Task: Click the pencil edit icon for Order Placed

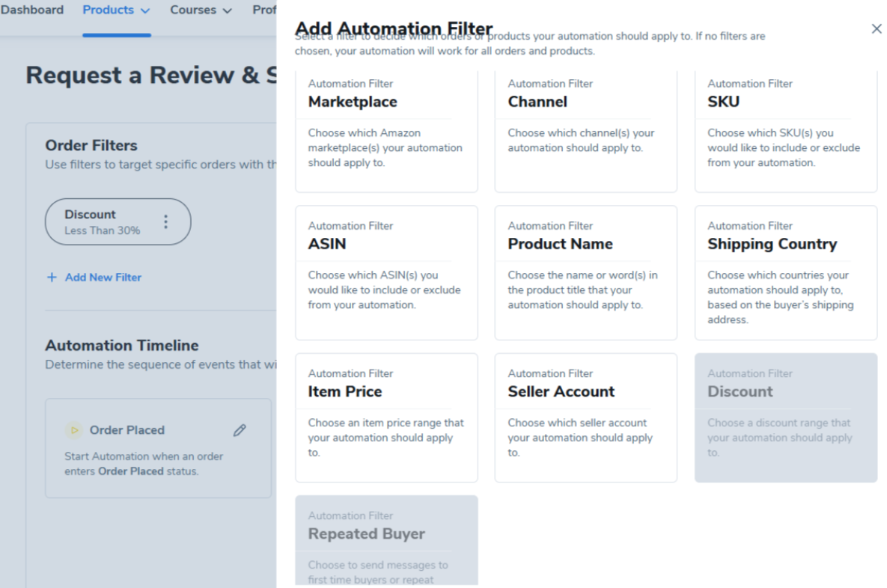Action: (x=240, y=430)
